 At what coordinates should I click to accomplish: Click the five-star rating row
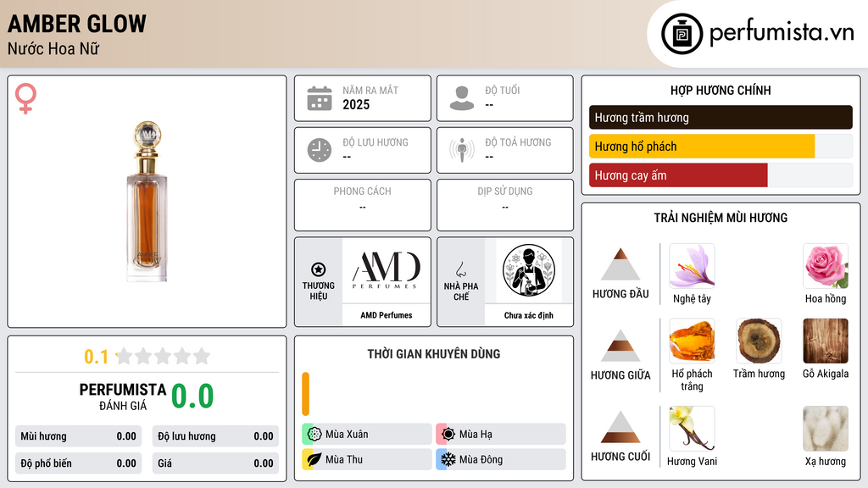pyautogui.click(x=163, y=356)
